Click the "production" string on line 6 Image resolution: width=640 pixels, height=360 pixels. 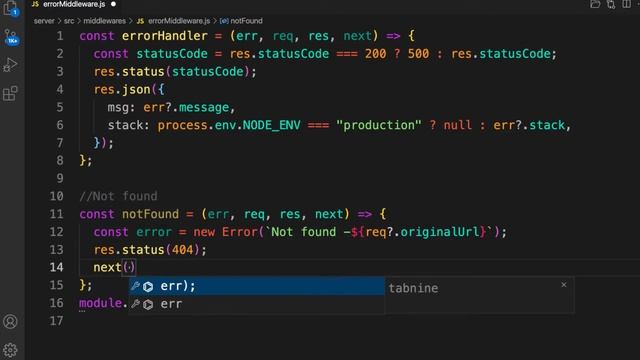tap(378, 125)
